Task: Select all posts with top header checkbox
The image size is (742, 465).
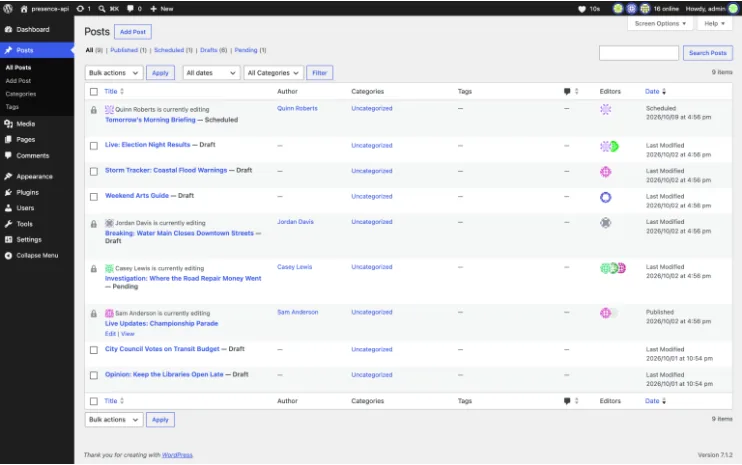Action: tap(94, 92)
